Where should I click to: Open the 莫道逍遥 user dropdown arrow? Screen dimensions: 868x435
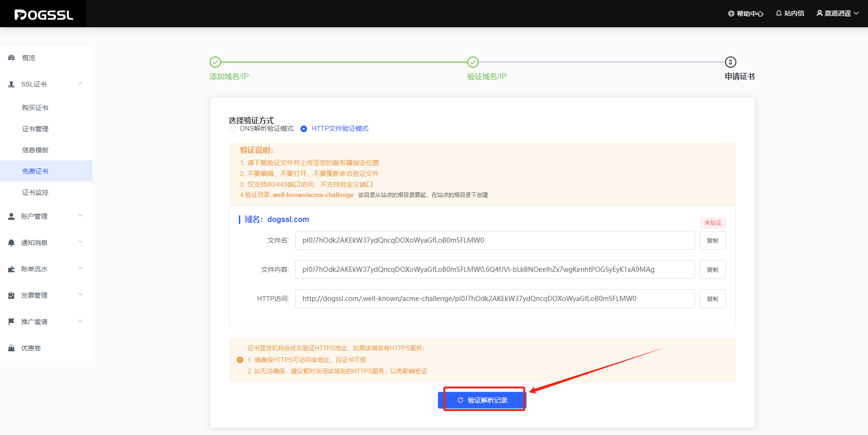(856, 14)
